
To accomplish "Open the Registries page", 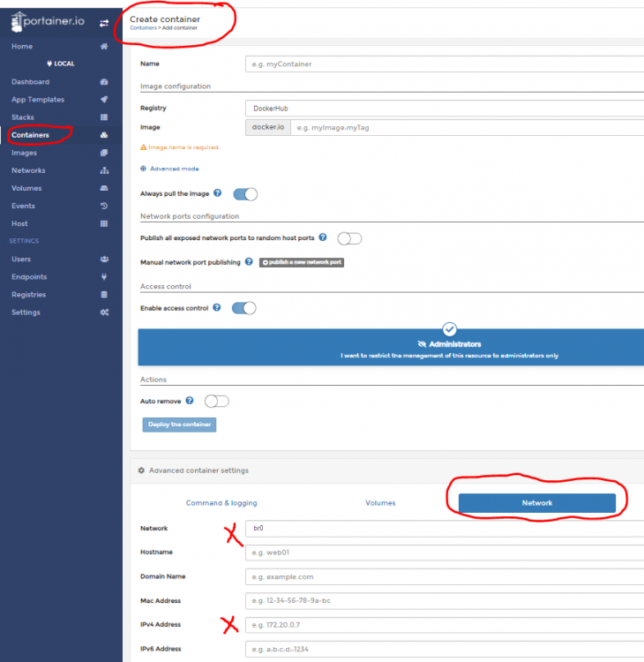I will (x=29, y=295).
